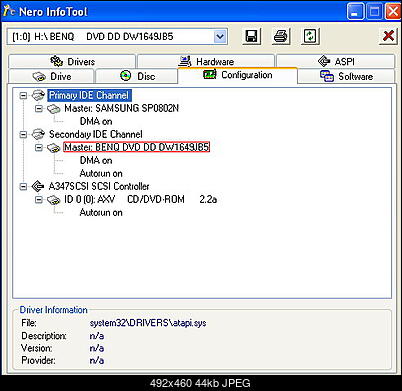Click the Provider value n/a
The image size is (402, 391).
click(97, 360)
